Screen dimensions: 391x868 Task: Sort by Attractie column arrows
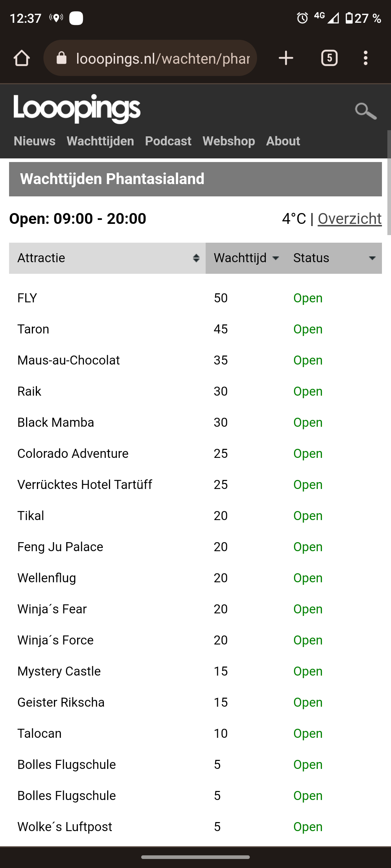(196, 258)
